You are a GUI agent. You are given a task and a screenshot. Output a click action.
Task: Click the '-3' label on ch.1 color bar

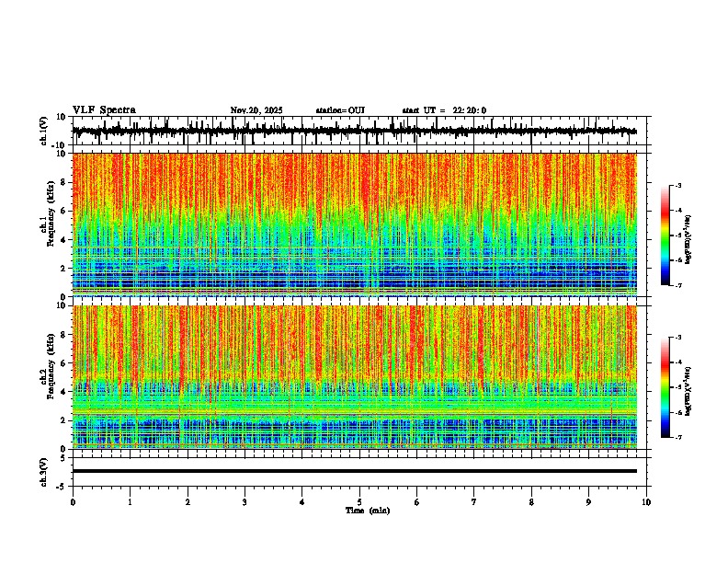pyautogui.click(x=677, y=185)
